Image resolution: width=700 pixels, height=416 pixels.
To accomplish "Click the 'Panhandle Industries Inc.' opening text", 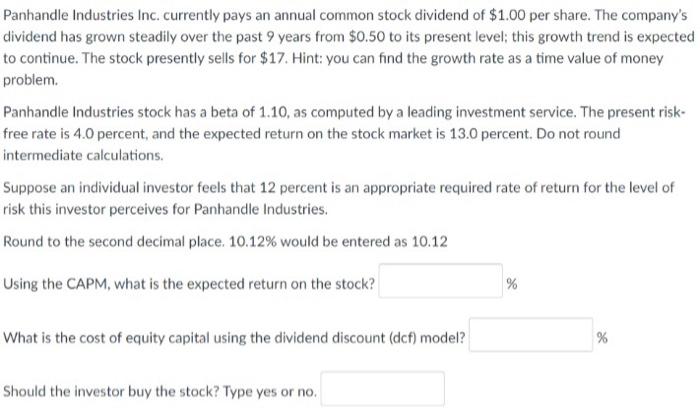I will [81, 15].
